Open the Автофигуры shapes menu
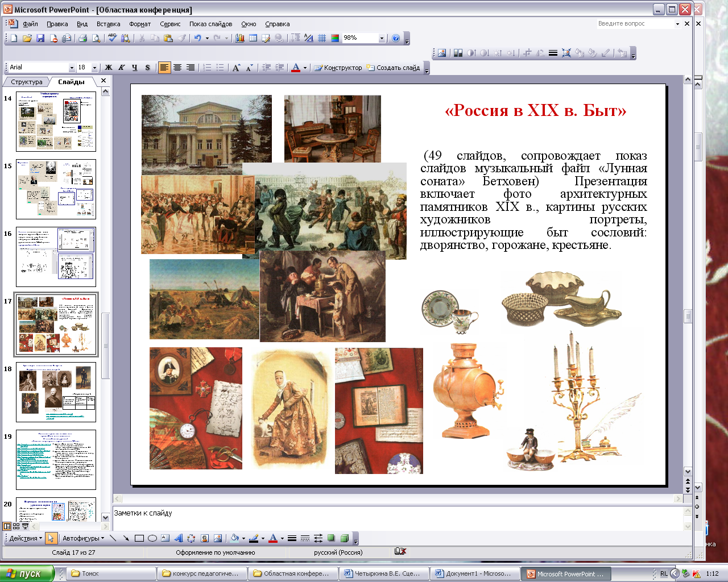The width and height of the screenshot is (728, 582). click(84, 538)
